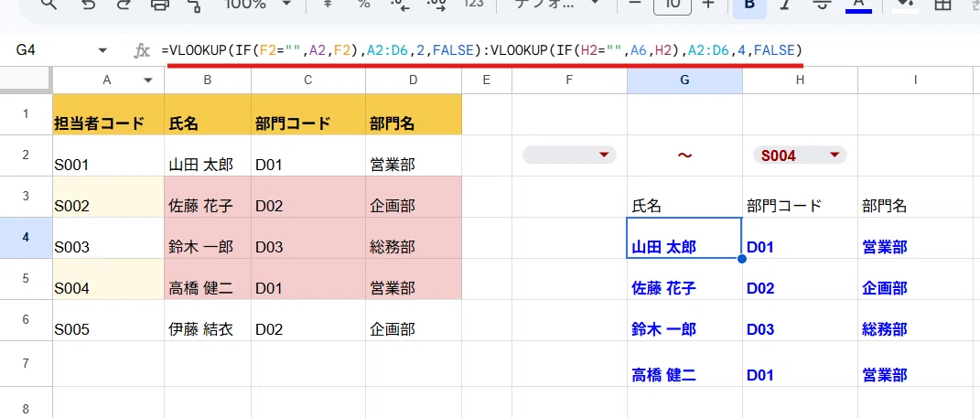Increase decimal places icon
The width and height of the screenshot is (980, 418).
coord(436,5)
